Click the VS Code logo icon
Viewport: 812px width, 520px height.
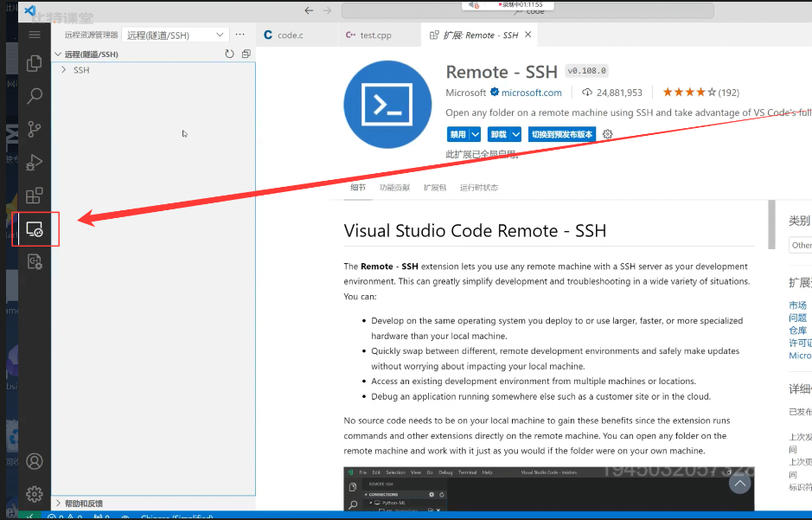pos(30,10)
